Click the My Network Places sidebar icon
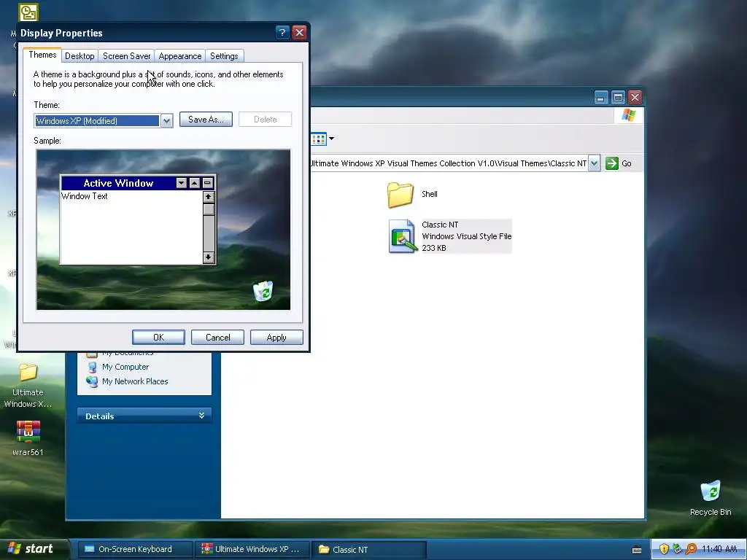The image size is (747, 560). [92, 381]
